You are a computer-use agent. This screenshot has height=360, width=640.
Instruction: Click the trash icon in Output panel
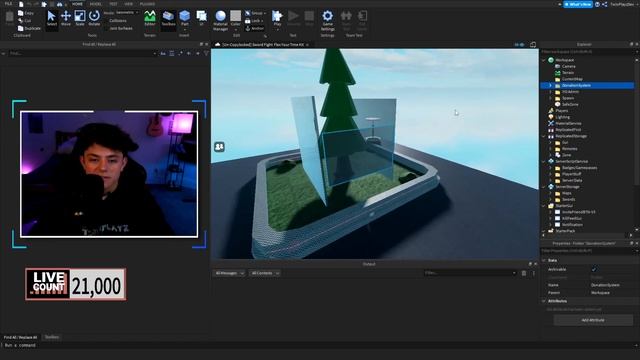click(x=524, y=273)
